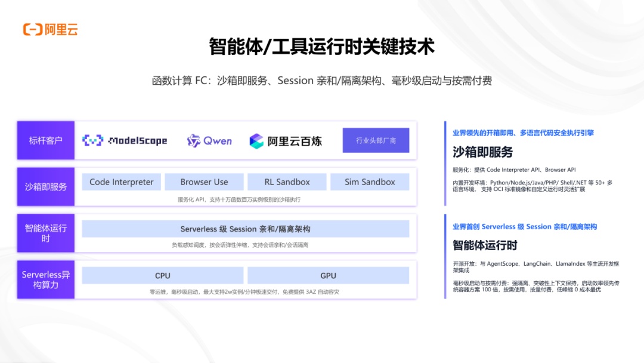Click the caption 负载感知调度，按会话弹性伸缩

[240, 245]
